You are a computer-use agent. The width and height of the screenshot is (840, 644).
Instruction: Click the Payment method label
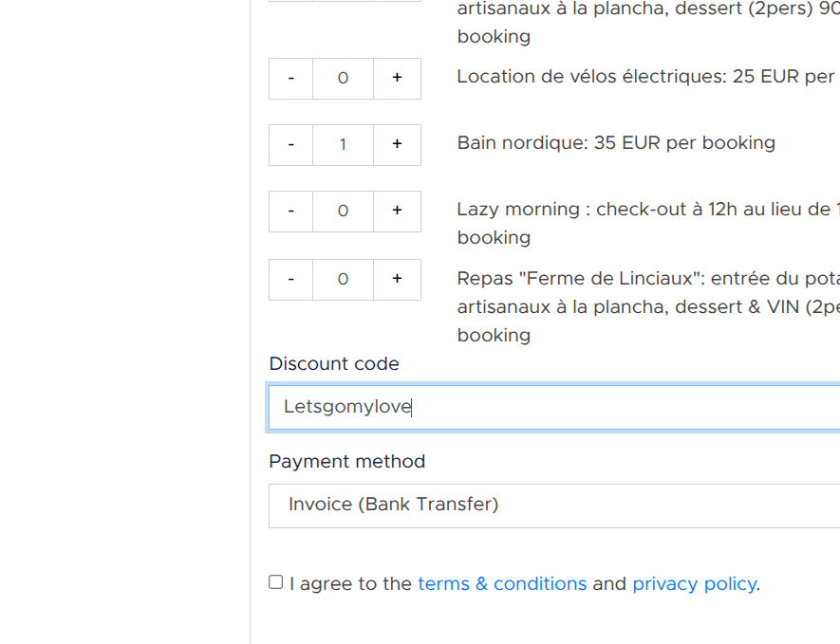347,462
